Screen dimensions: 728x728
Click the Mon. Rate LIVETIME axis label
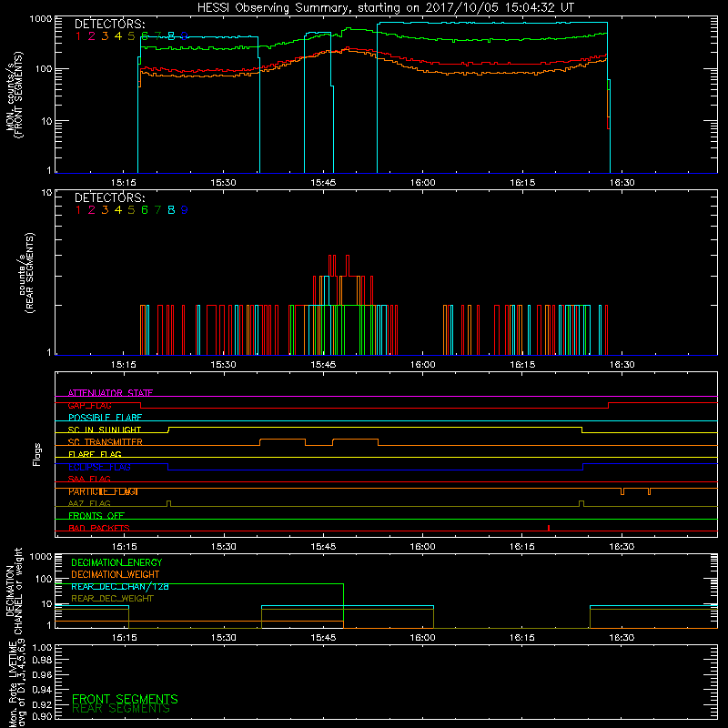(16, 682)
